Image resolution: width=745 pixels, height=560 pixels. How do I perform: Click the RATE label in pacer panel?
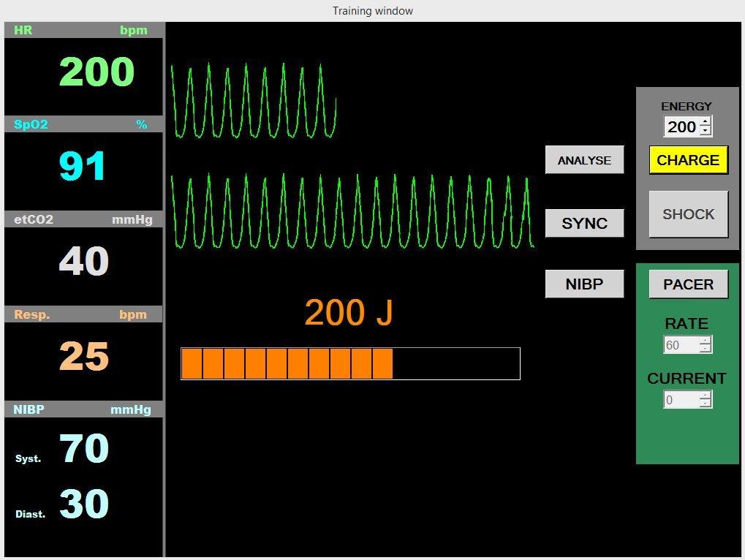[x=687, y=323]
